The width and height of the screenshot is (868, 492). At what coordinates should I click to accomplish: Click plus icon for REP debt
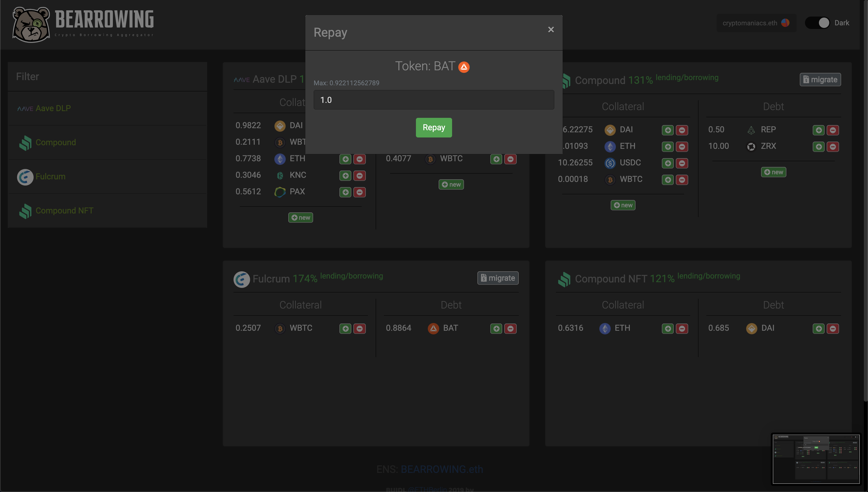[818, 130]
